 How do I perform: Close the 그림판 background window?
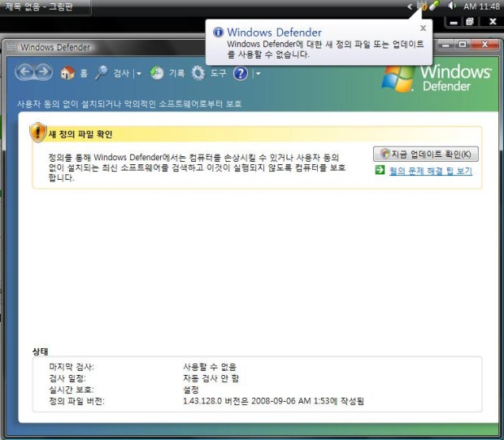[x=493, y=22]
